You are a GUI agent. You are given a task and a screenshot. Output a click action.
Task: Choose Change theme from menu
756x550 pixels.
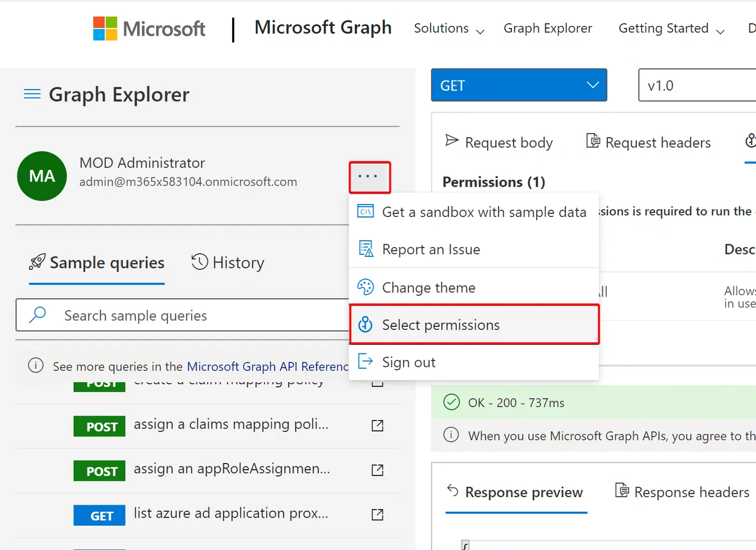click(474, 288)
